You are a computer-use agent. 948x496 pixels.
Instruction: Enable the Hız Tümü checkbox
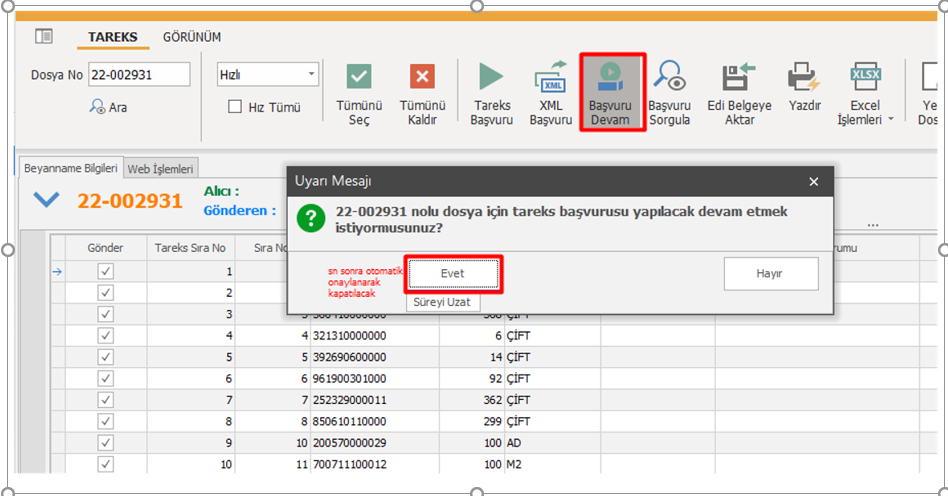click(x=235, y=107)
